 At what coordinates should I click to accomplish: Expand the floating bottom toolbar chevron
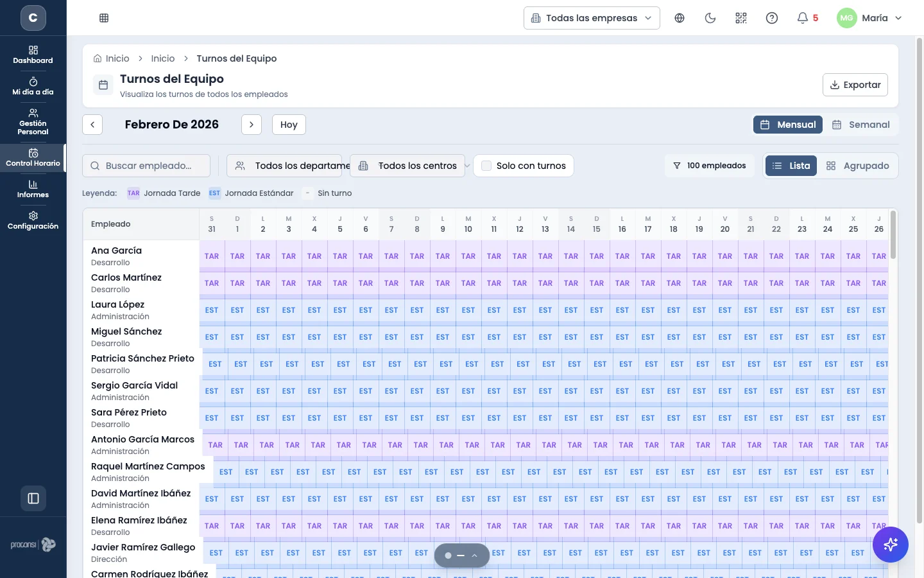[474, 556]
